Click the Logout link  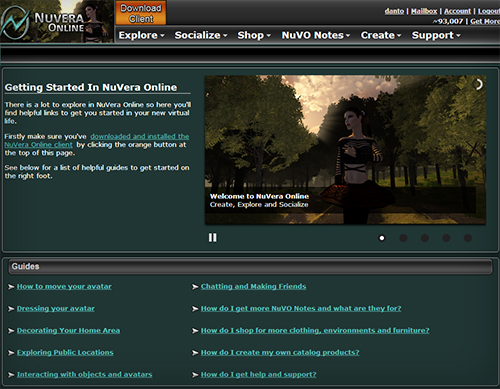tap(489, 11)
